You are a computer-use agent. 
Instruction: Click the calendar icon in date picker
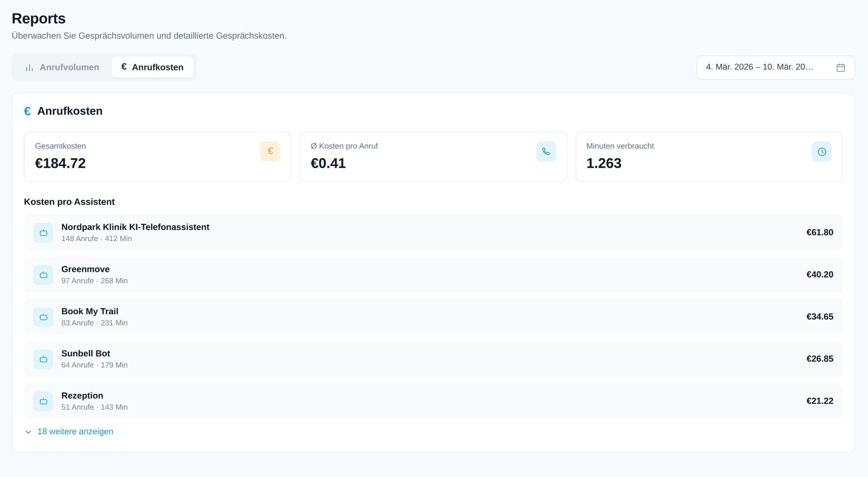[x=841, y=67]
